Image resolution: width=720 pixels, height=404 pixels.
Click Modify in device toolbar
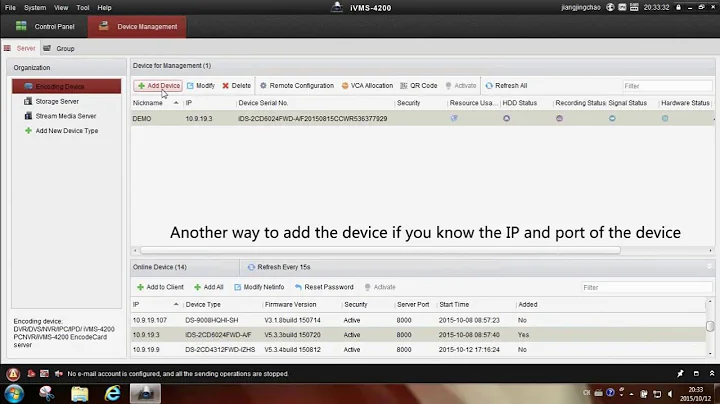point(201,86)
